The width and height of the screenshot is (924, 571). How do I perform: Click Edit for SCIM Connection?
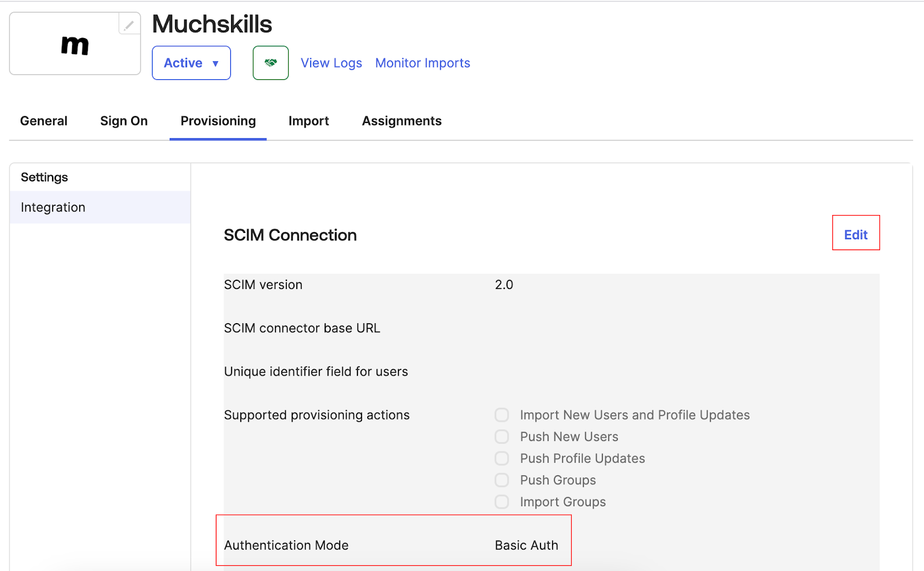point(856,235)
